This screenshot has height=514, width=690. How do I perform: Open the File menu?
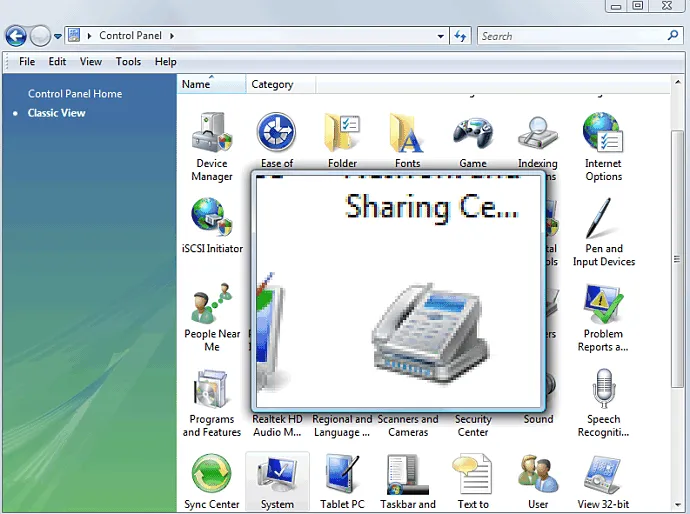(27, 62)
